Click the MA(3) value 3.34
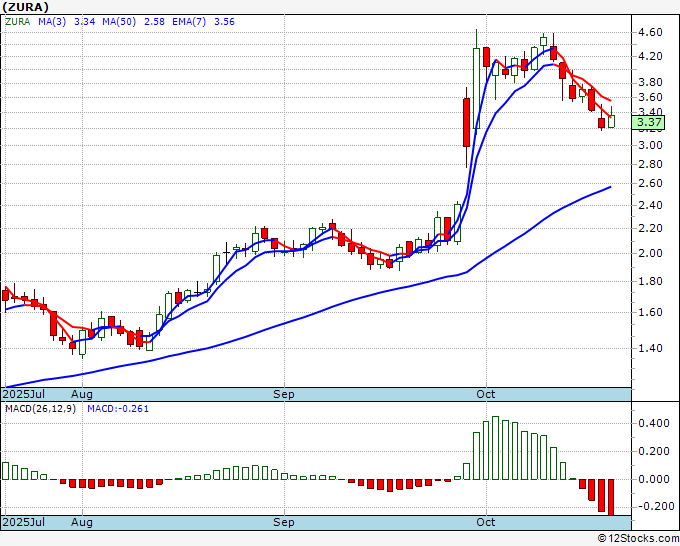680x546 pixels. point(85,22)
